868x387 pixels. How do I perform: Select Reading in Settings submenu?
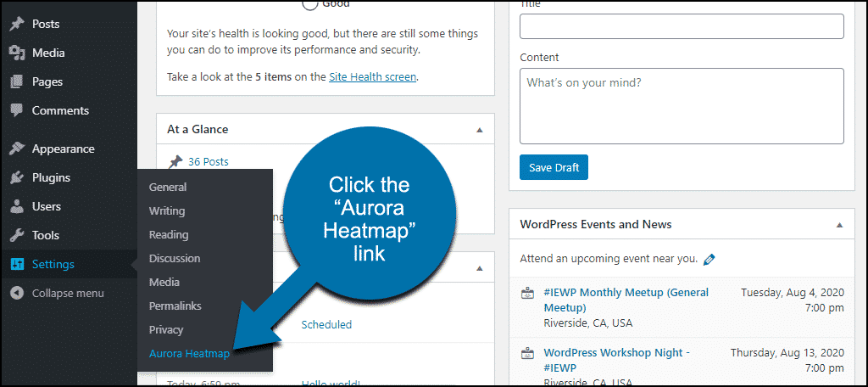click(169, 235)
